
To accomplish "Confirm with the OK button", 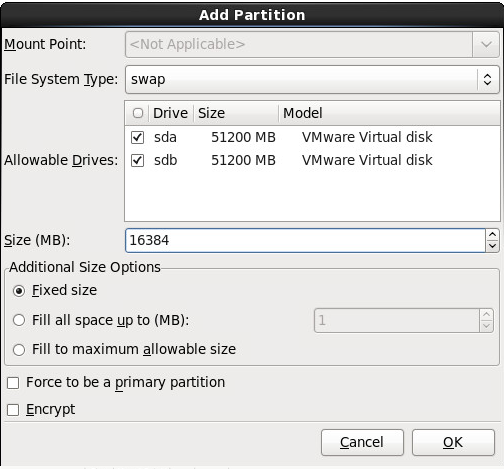I will coord(453,442).
